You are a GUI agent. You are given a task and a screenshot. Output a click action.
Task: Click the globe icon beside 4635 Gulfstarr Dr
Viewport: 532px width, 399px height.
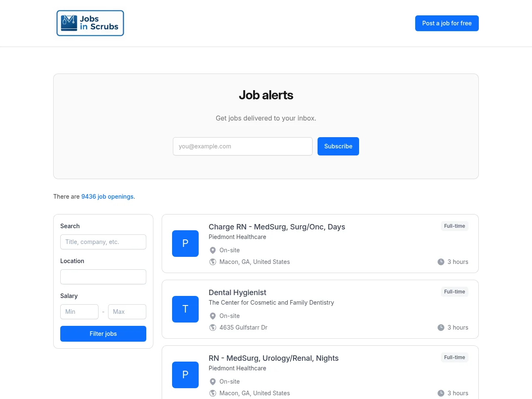coord(213,328)
